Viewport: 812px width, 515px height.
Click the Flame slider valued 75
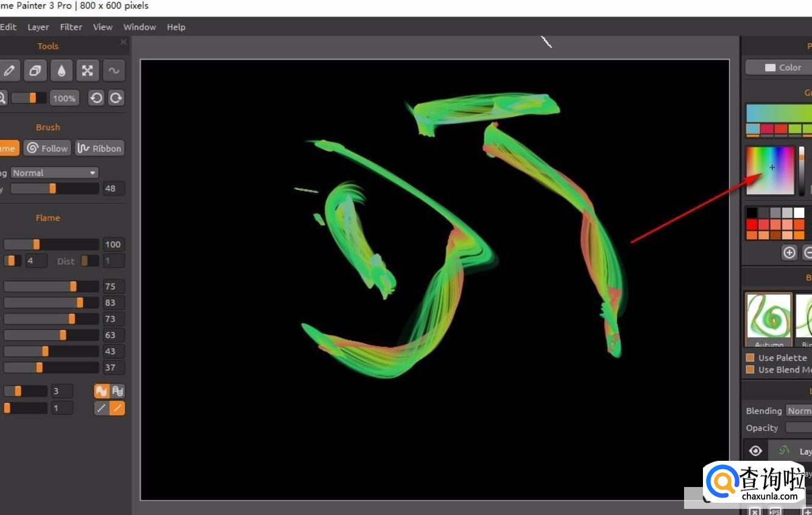click(51, 286)
